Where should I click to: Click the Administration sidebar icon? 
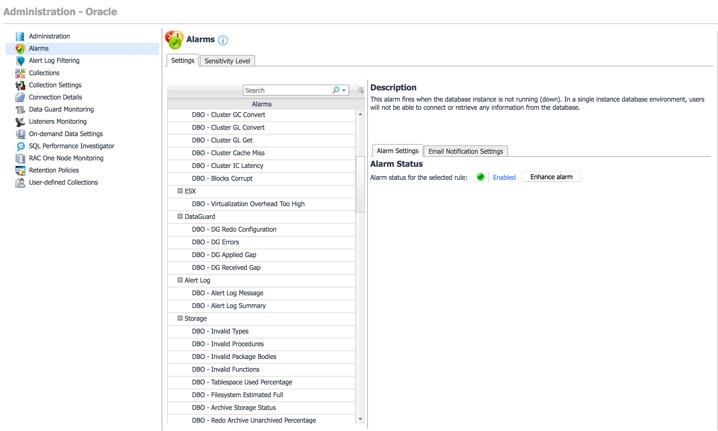[x=20, y=36]
